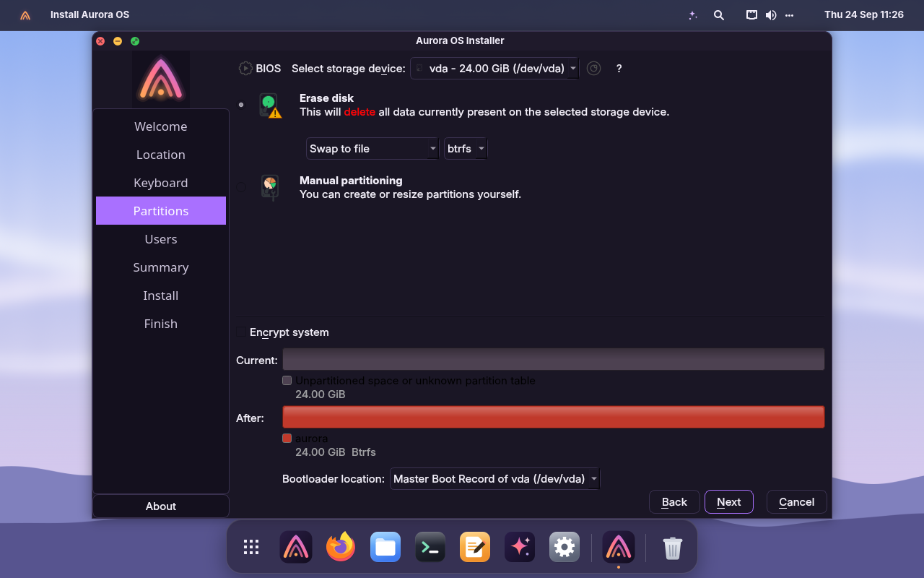Jump to the Users step

point(161,239)
